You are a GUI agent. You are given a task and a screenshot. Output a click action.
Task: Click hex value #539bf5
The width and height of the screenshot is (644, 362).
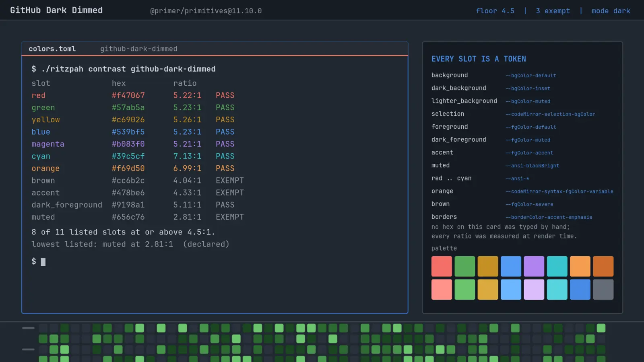128,132
